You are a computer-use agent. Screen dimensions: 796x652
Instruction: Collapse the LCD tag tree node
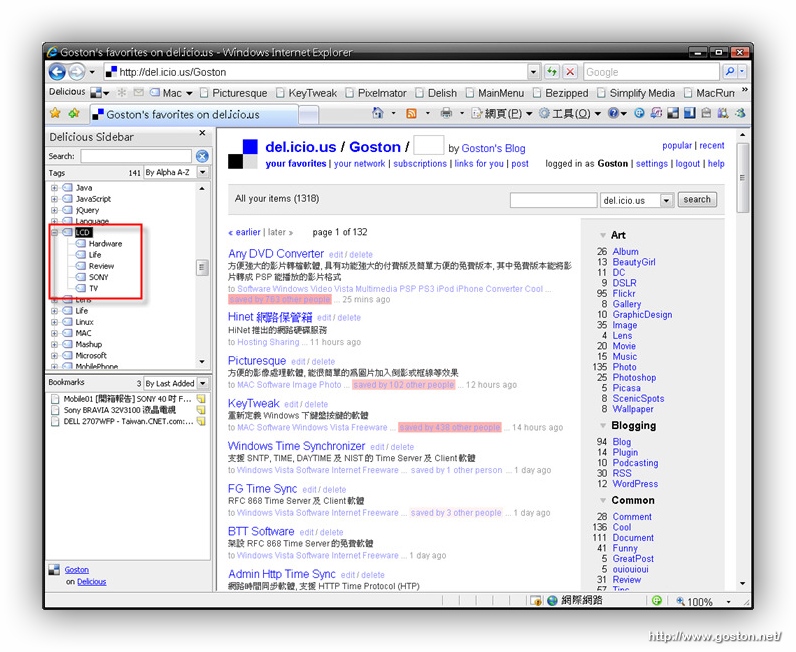tap(55, 232)
